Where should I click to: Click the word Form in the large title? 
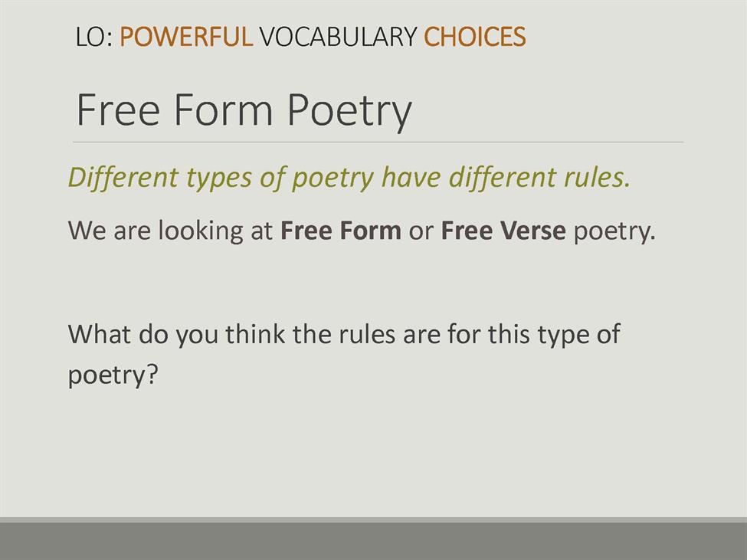point(224,110)
